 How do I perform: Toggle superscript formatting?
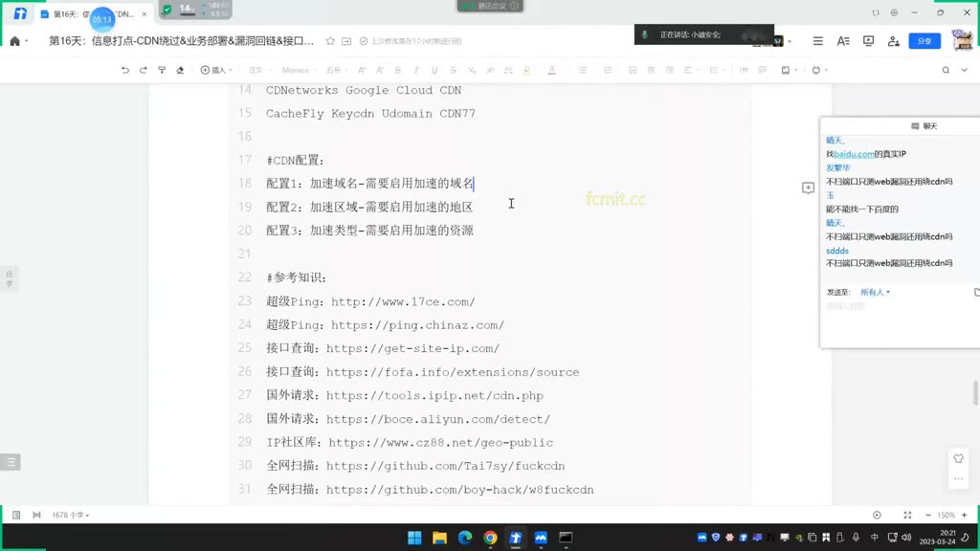click(490, 70)
